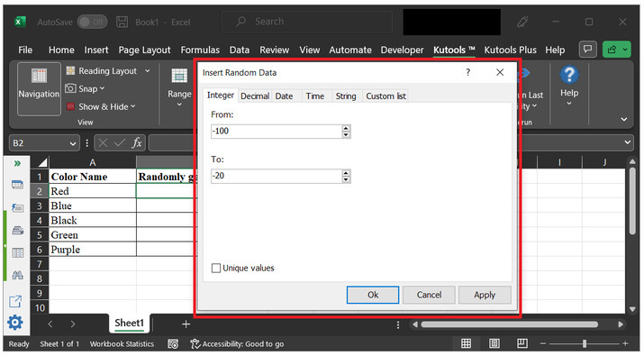
Task: Select the Decimal tab in dialog
Action: [255, 96]
